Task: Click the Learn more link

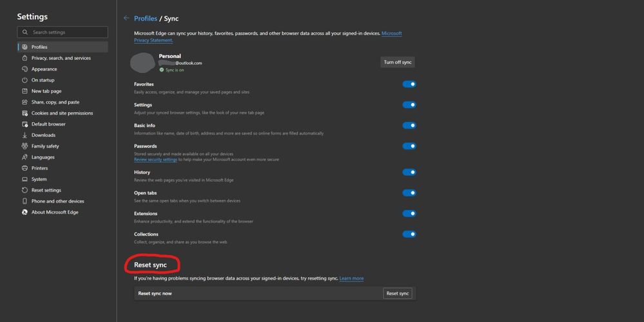Action: pyautogui.click(x=351, y=278)
